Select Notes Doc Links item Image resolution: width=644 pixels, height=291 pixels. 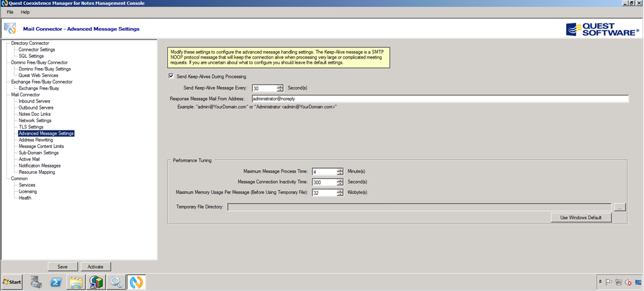[x=35, y=114]
